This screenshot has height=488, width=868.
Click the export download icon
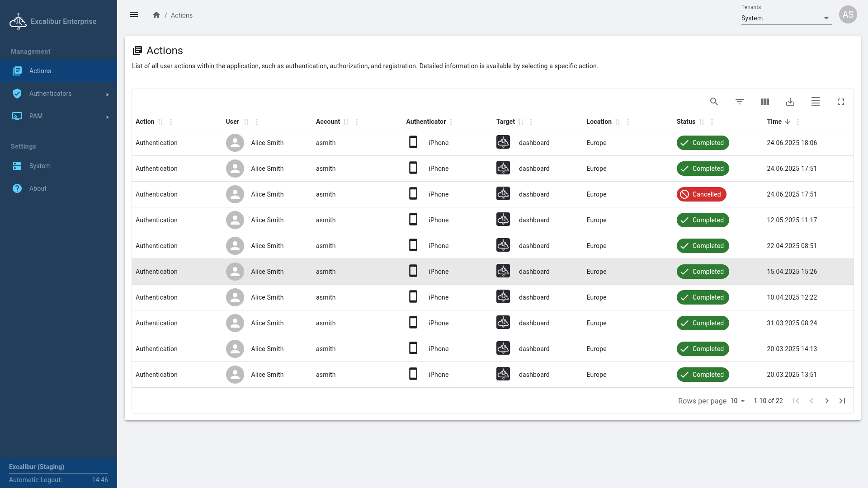(790, 102)
